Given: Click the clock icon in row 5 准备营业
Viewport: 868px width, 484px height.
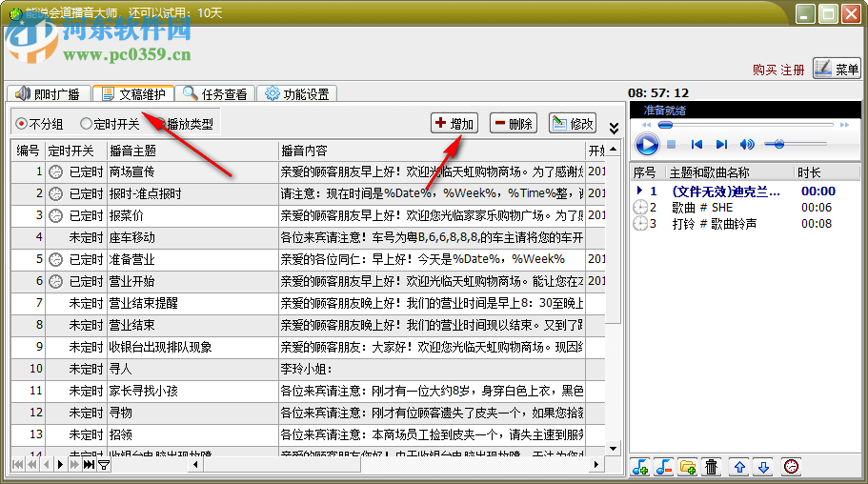Looking at the screenshot, I should pos(56,260).
